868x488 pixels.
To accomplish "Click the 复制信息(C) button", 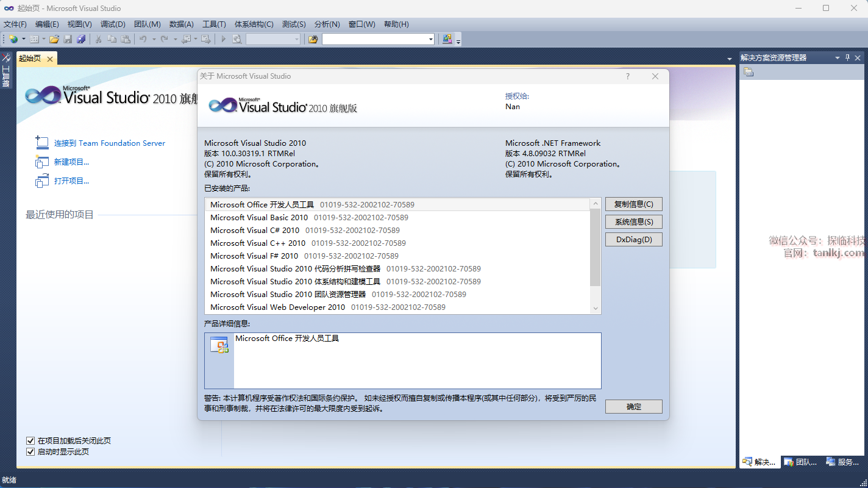I will point(634,204).
